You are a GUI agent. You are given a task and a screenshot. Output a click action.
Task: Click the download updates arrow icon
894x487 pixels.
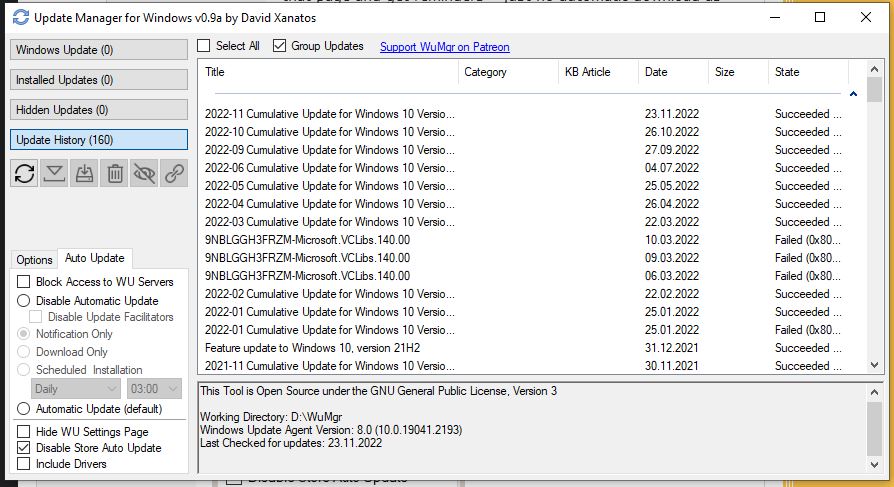55,173
